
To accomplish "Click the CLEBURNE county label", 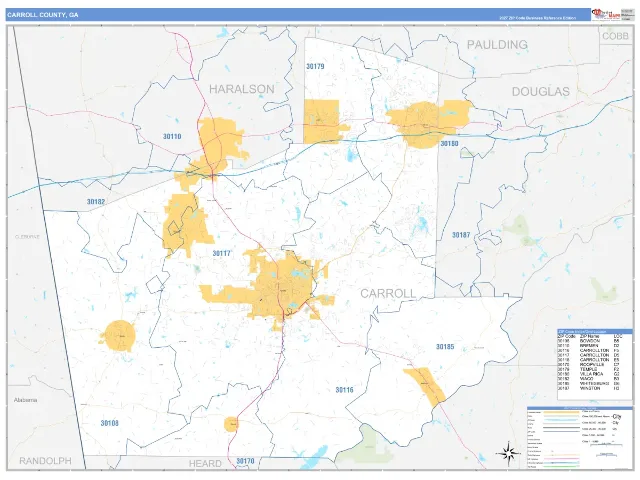I will (27, 237).
